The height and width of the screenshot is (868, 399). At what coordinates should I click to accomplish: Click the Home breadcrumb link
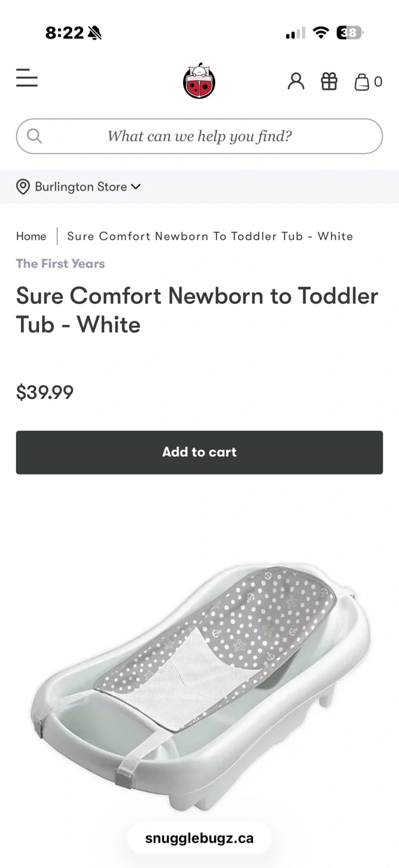[x=31, y=236]
